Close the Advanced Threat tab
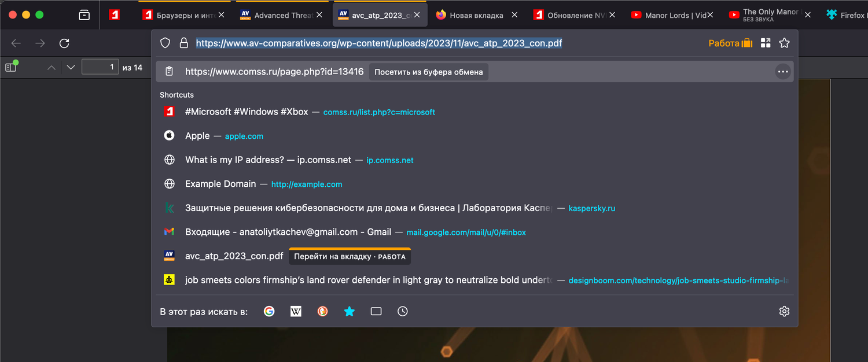The height and width of the screenshot is (362, 868). click(319, 15)
